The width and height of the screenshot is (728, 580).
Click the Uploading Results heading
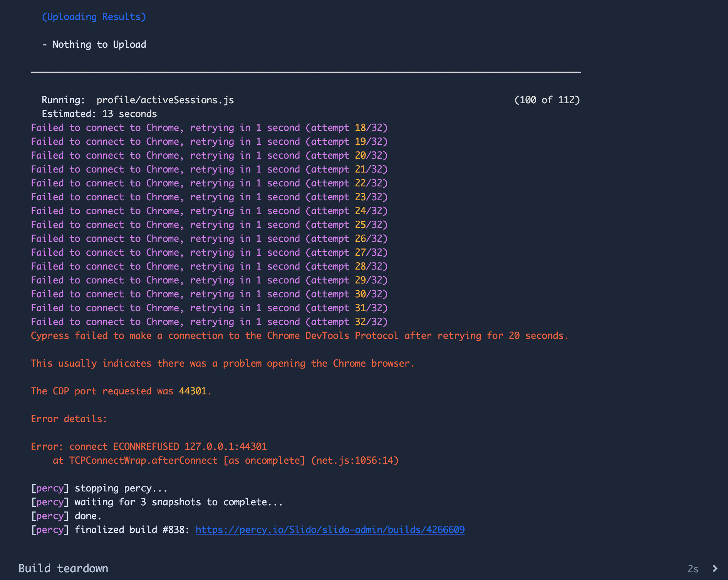[94, 17]
